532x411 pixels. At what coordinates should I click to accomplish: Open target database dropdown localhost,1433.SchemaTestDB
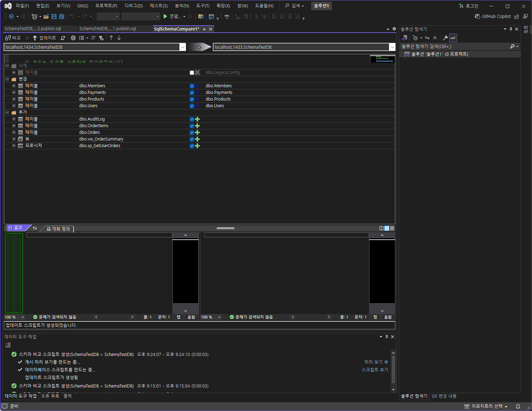coord(392,47)
